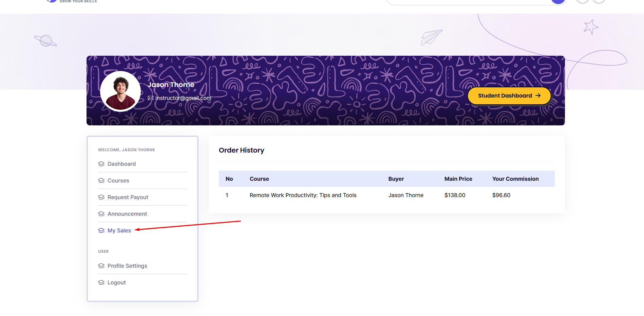The height and width of the screenshot is (316, 644).
Task: Click the icon next to Profile Settings
Action: [x=101, y=266]
